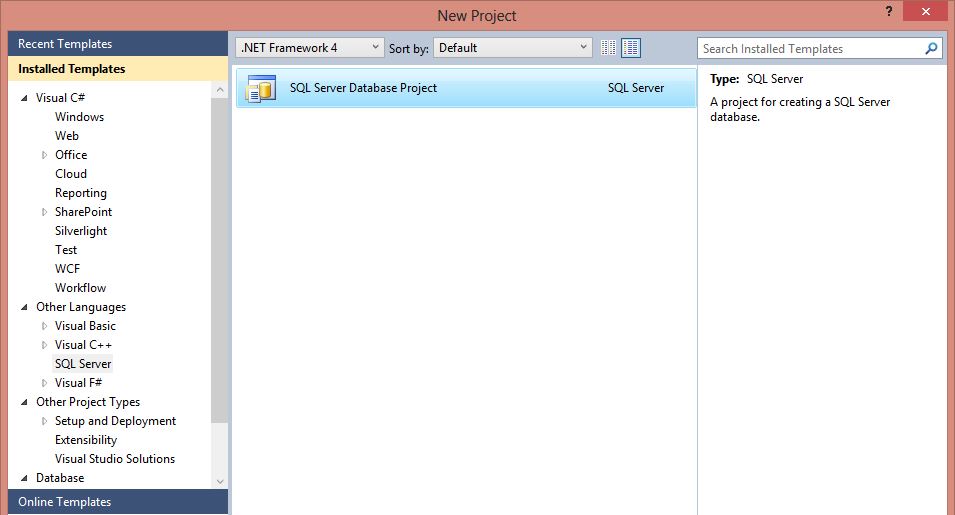Image resolution: width=955 pixels, height=515 pixels.
Task: Select the Silverlight template category
Action: tap(80, 231)
